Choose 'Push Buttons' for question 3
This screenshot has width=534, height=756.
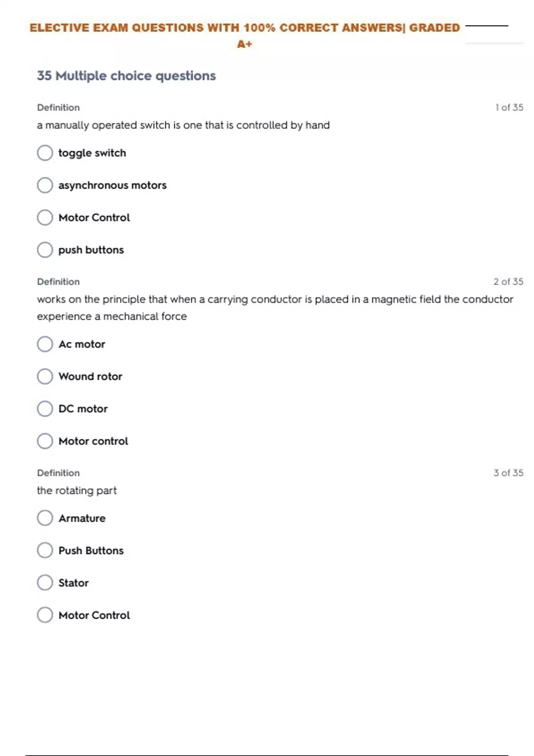click(x=45, y=551)
